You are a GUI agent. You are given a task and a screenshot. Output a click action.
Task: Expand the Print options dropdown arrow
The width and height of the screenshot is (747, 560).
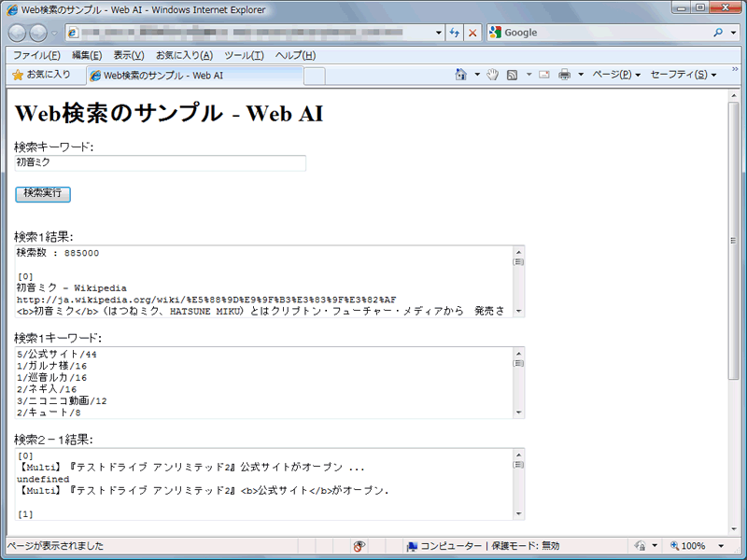coord(581,75)
